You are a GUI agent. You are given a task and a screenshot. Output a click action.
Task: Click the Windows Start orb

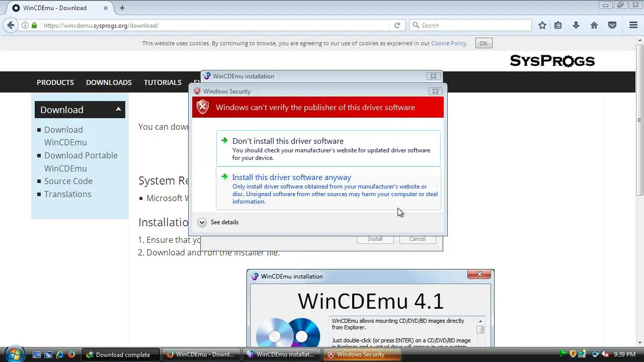coord(14,354)
